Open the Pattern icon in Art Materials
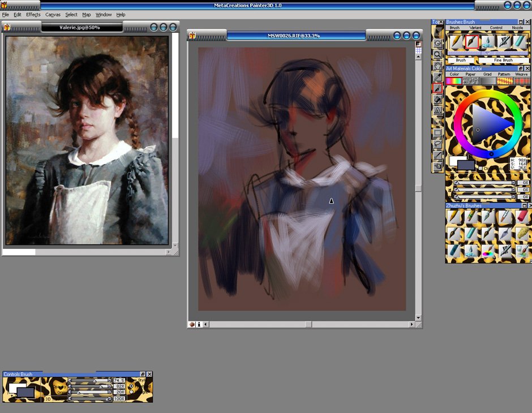This screenshot has height=413, width=532. coord(504,81)
